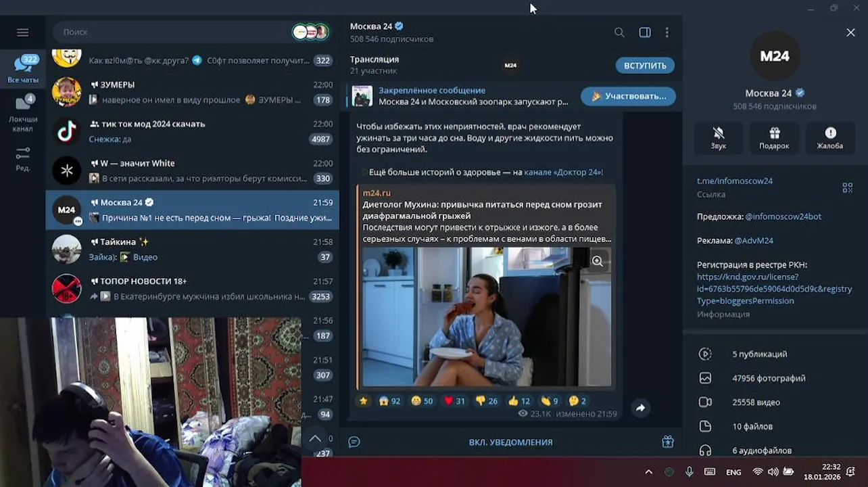
Task: Click the 'ВСТУПИТЬ' broadcast button
Action: point(645,66)
